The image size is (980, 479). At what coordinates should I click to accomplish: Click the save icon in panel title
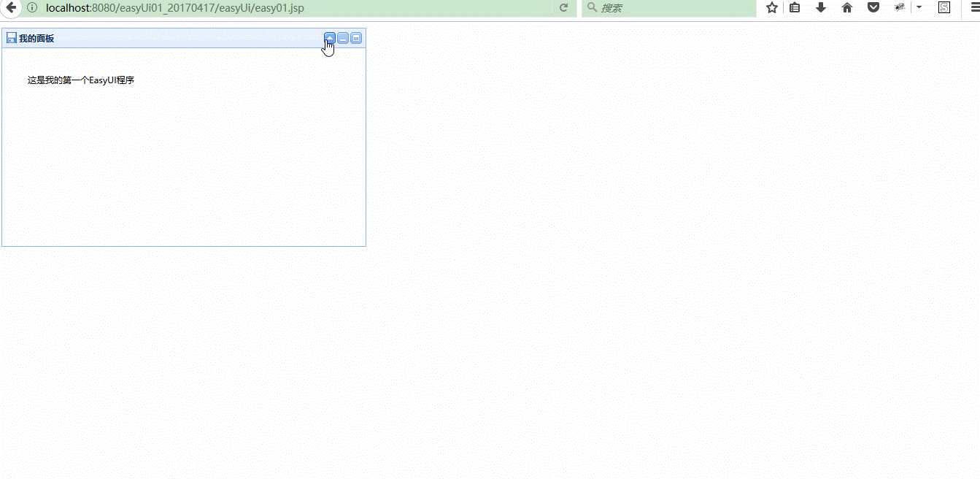[11, 38]
